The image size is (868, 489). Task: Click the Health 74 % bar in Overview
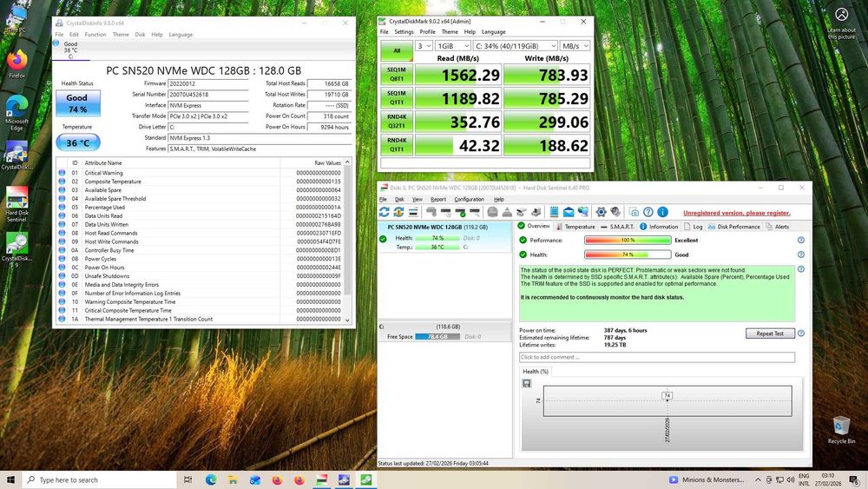click(x=628, y=254)
